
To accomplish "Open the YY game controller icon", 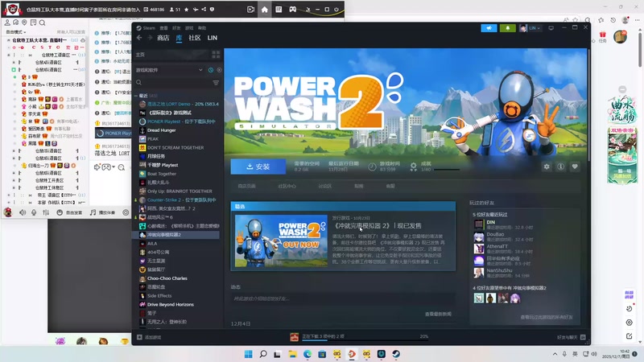I will tap(292, 10).
